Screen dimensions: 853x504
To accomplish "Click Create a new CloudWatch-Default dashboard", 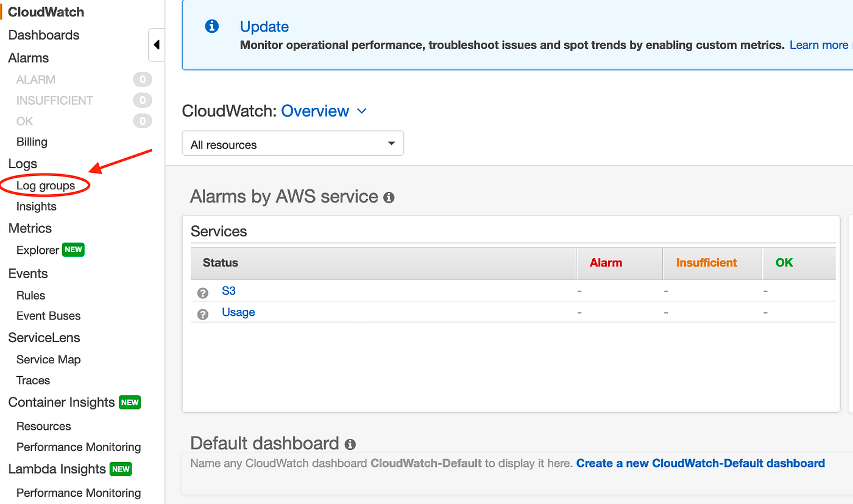I will pyautogui.click(x=701, y=463).
